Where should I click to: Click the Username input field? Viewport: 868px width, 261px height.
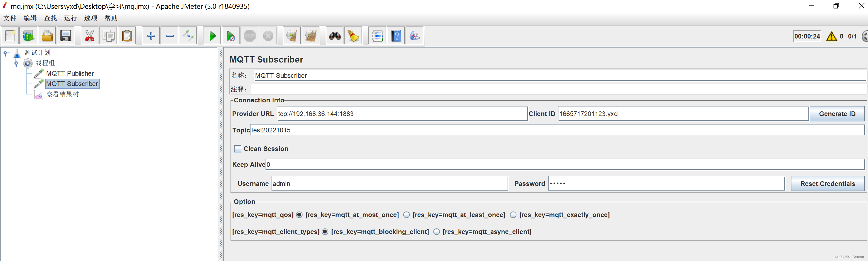pos(389,184)
